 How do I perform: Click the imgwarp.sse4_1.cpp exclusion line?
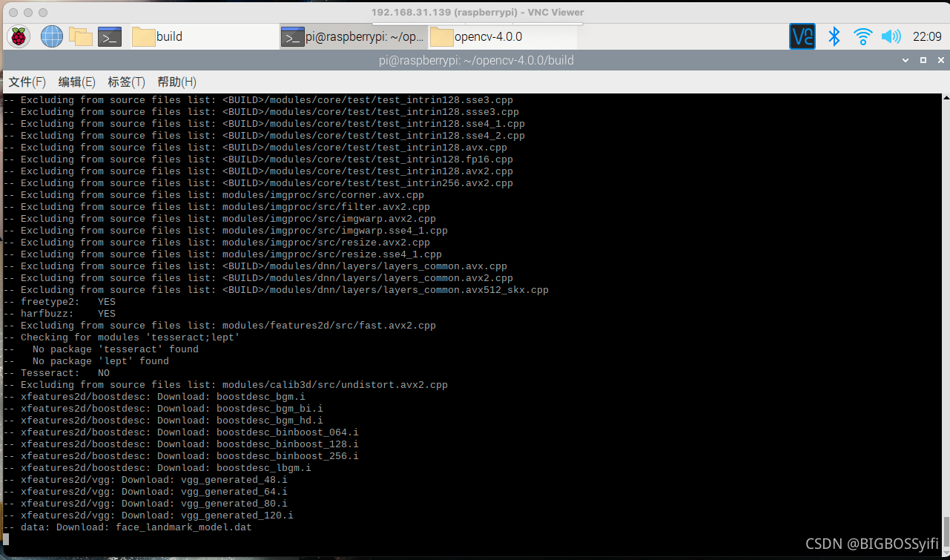225,231
